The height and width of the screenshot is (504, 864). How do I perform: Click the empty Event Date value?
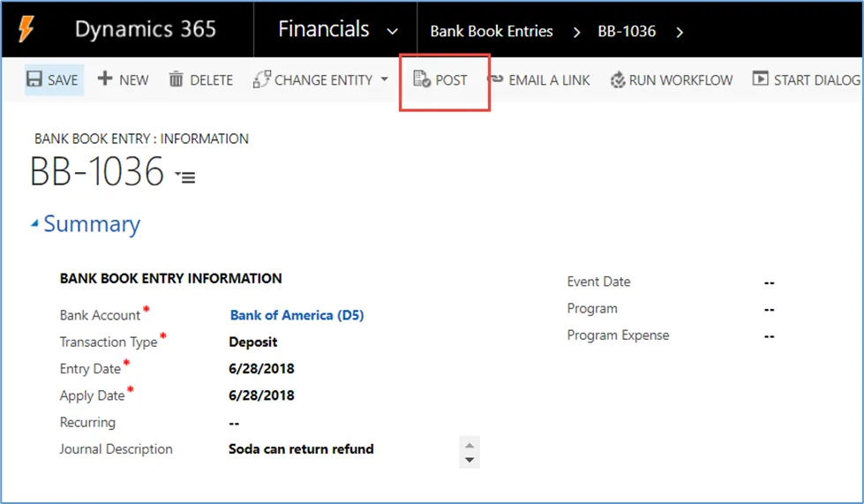(770, 283)
